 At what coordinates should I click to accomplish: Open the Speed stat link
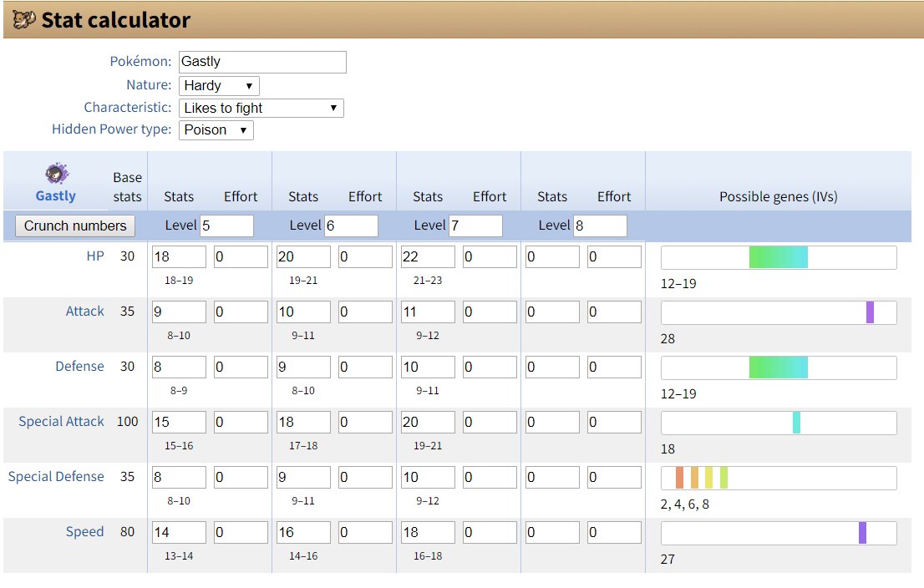(x=85, y=531)
